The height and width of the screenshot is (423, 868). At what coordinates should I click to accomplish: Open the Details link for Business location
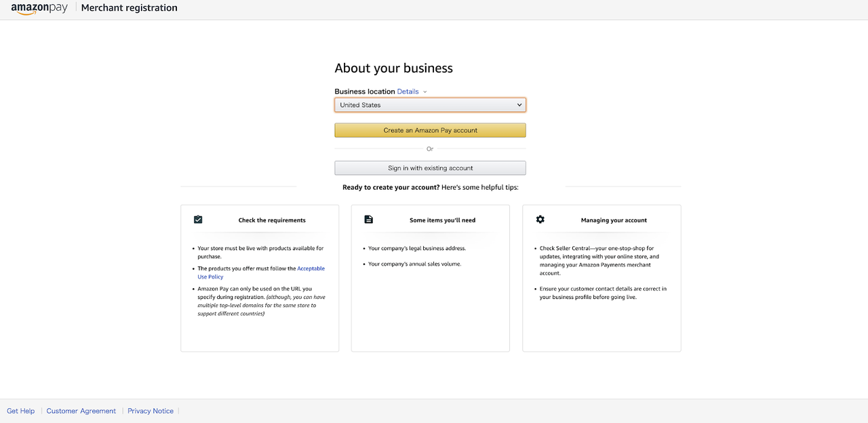pos(408,92)
